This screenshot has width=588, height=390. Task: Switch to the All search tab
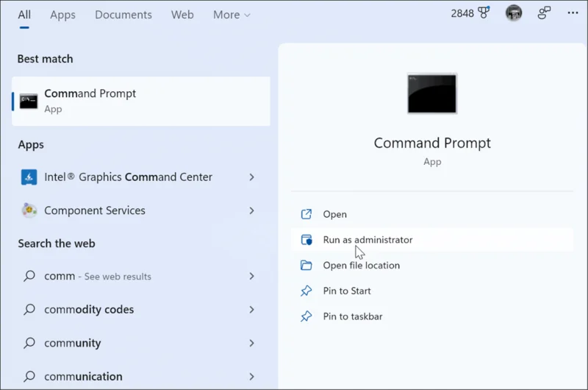[x=24, y=15]
